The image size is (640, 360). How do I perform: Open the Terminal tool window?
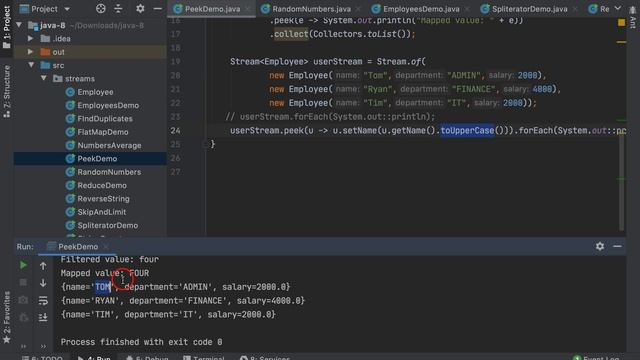(x=204, y=358)
